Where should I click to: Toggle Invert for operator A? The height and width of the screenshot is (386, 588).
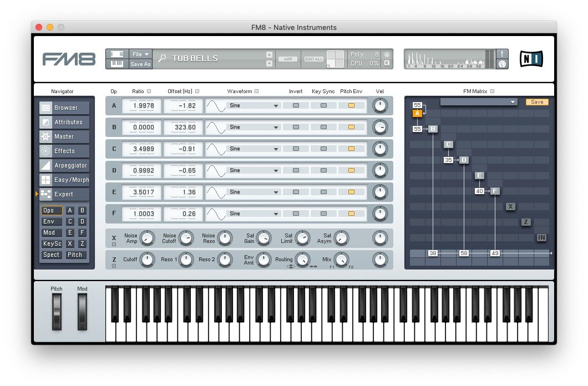point(296,106)
